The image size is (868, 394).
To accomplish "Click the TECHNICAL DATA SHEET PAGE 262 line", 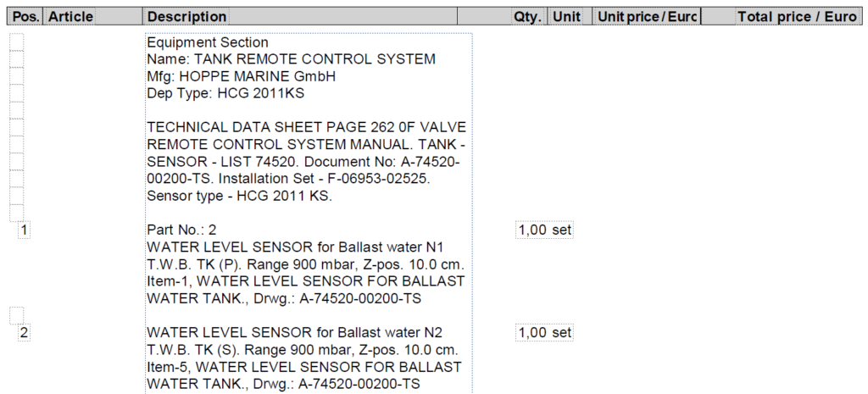I will (x=306, y=129).
